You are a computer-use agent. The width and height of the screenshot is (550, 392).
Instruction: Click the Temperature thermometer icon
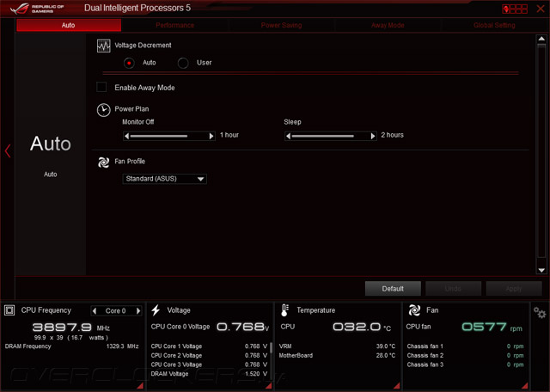[284, 310]
